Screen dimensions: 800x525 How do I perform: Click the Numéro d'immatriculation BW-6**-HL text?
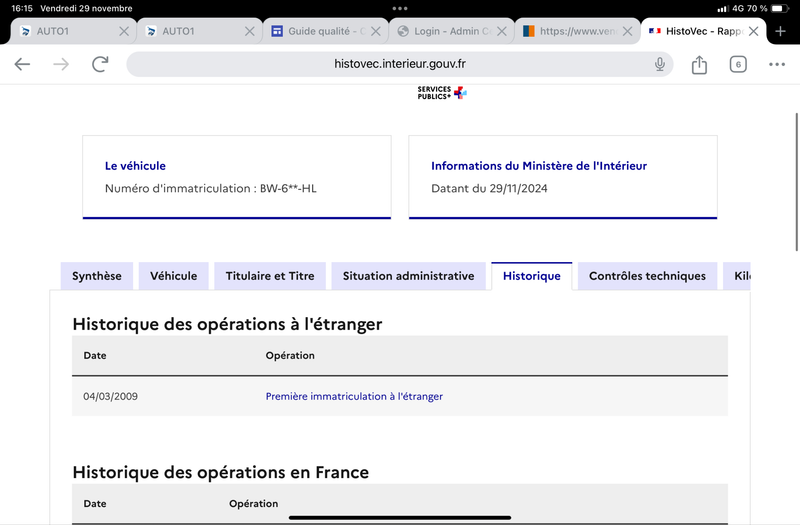[x=211, y=188]
